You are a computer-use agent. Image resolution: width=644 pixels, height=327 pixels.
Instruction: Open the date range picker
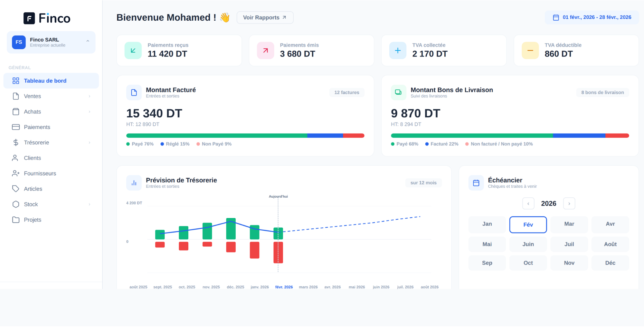592,17
